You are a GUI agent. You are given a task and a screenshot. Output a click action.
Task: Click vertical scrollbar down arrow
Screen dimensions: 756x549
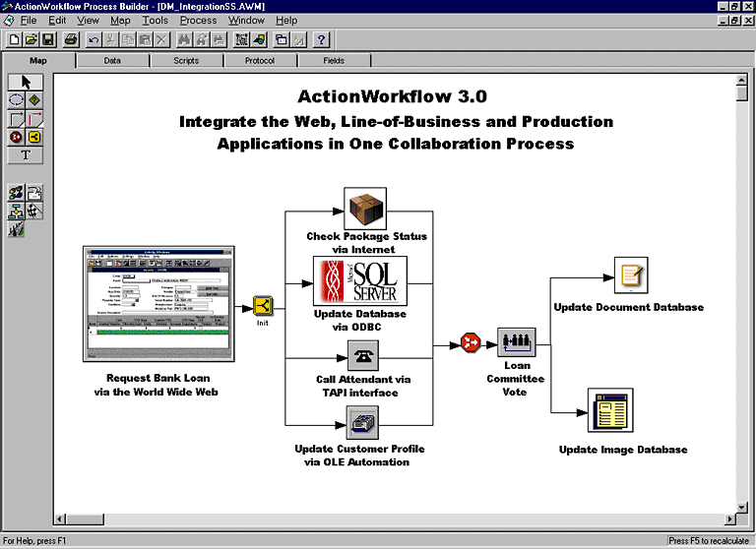tap(741, 507)
